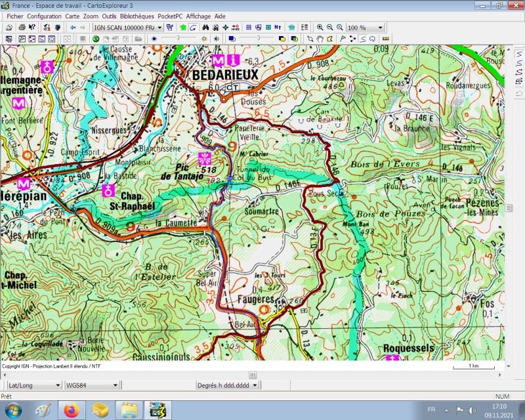Open the Aide menu
The width and height of the screenshot is (525, 420).
[220, 16]
